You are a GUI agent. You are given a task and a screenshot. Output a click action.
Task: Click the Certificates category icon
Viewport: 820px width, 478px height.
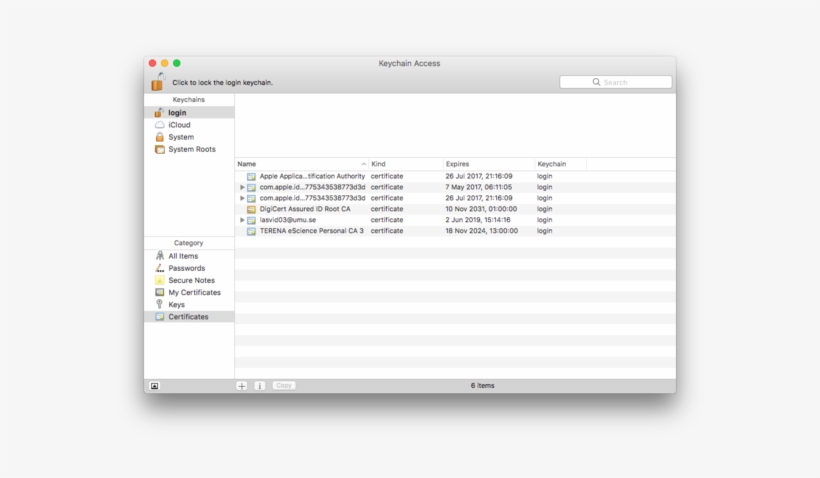click(x=160, y=316)
